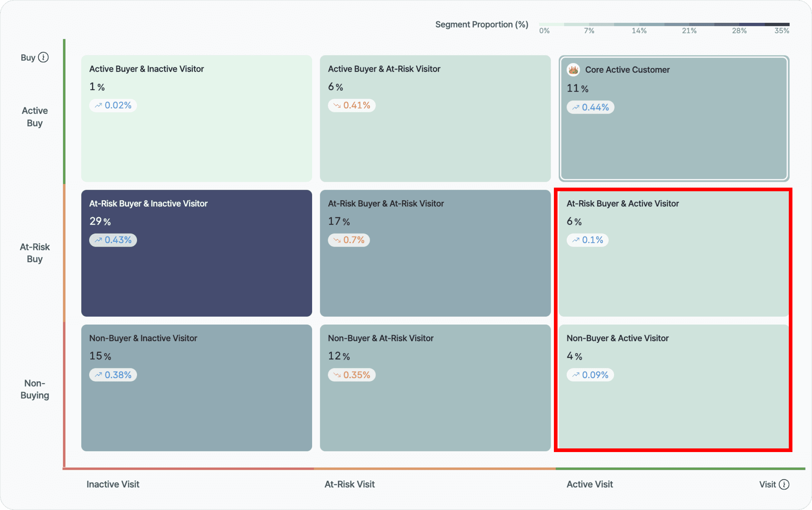Click the Core Active Customer crown icon
The width and height of the screenshot is (812, 510).
(573, 70)
